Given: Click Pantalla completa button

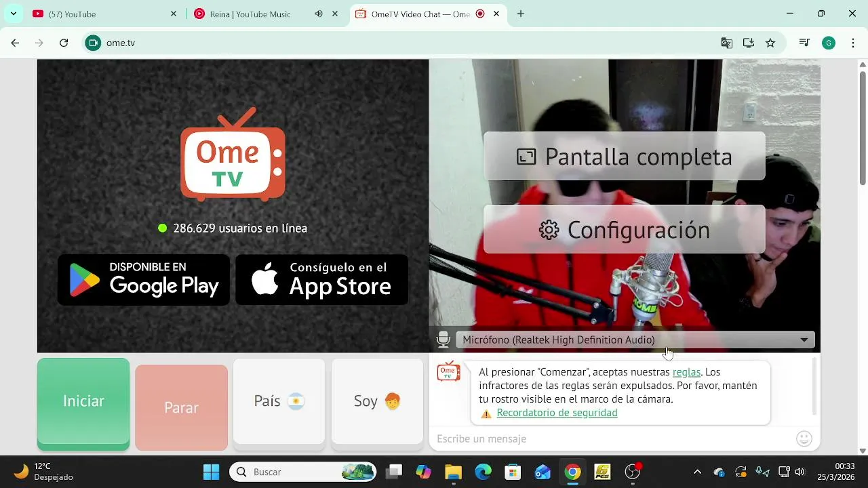Looking at the screenshot, I should coord(625,157).
